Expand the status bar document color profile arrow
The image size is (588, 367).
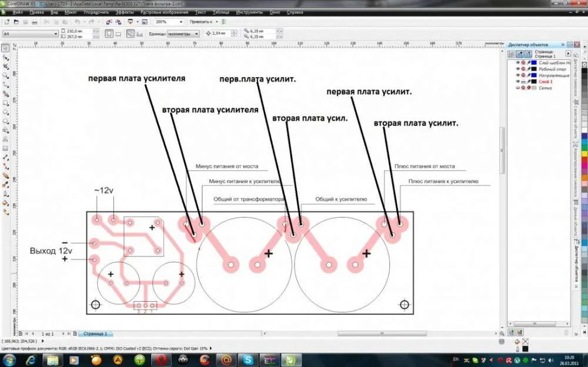[211, 348]
